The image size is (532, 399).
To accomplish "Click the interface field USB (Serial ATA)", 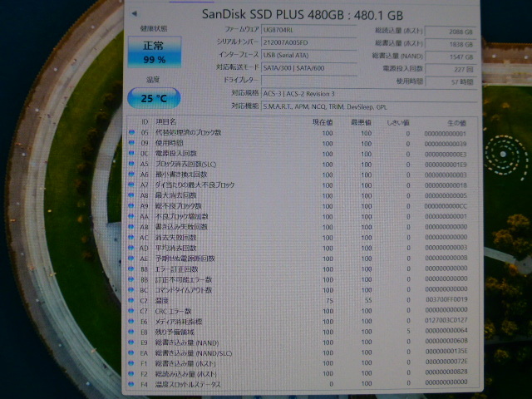I will point(308,55).
